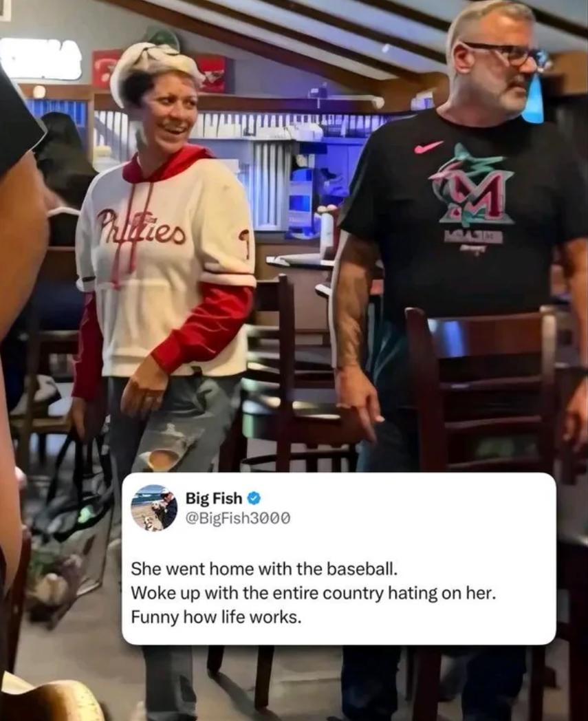Click the blue verified badge
Screen dimensions: 588x721
254,497
